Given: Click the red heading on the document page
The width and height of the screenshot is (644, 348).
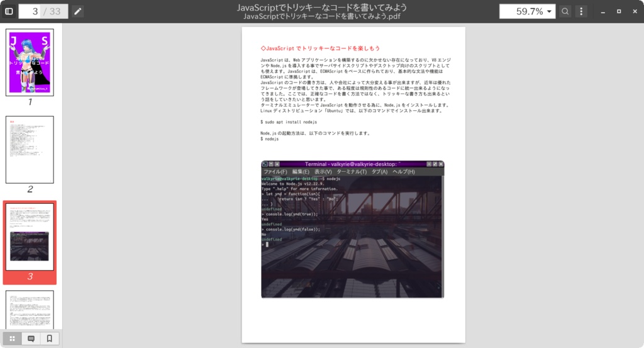Looking at the screenshot, I should click(x=320, y=48).
